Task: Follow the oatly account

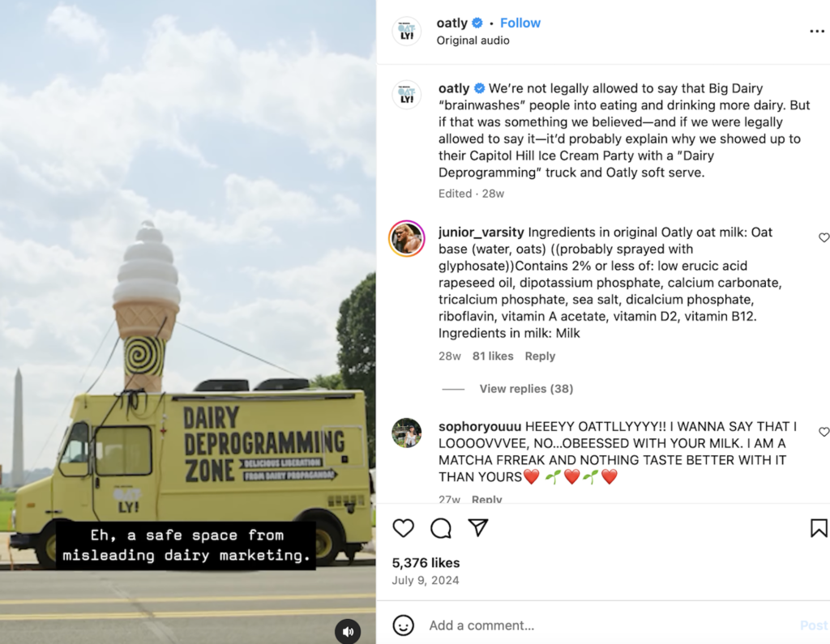Action: tap(520, 23)
